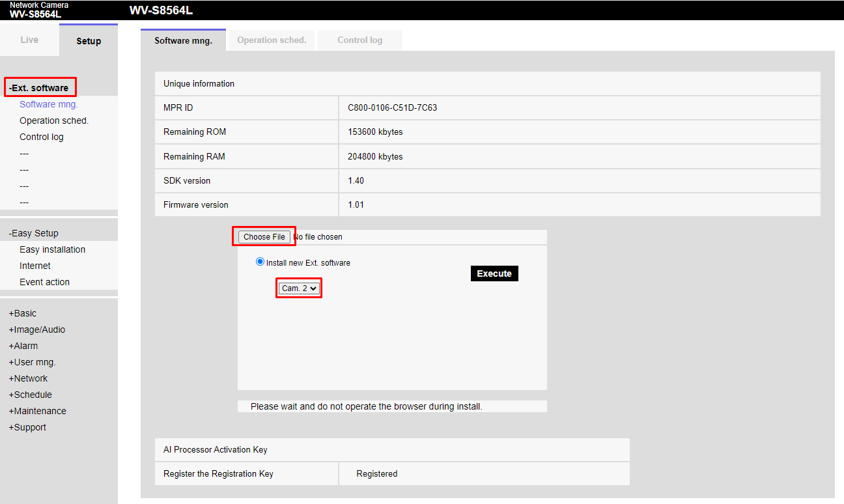The width and height of the screenshot is (844, 504).
Task: Collapse the Ext. software menu section
Action: tap(39, 88)
